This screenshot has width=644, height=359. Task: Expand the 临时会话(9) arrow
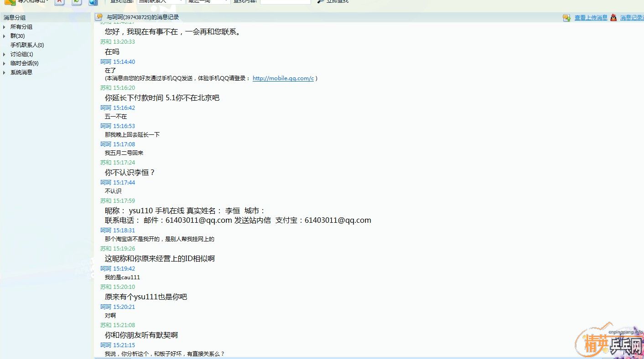coord(5,63)
